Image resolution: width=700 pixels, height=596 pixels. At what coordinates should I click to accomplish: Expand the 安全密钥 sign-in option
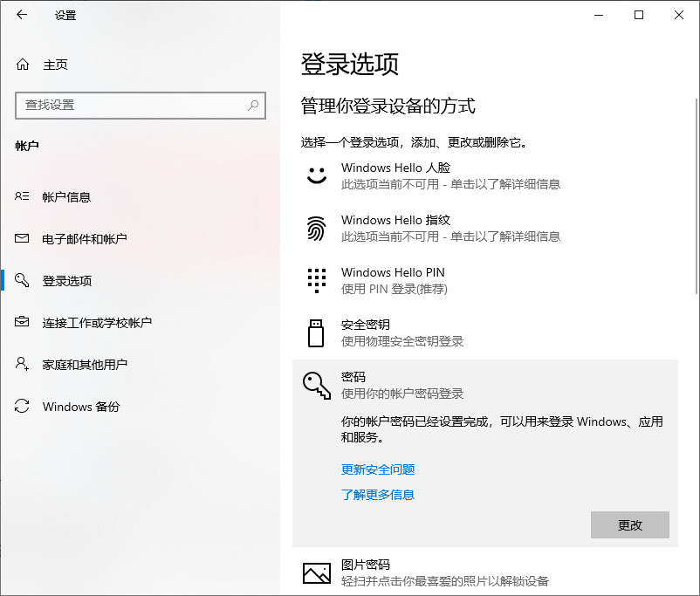[x=436, y=332]
